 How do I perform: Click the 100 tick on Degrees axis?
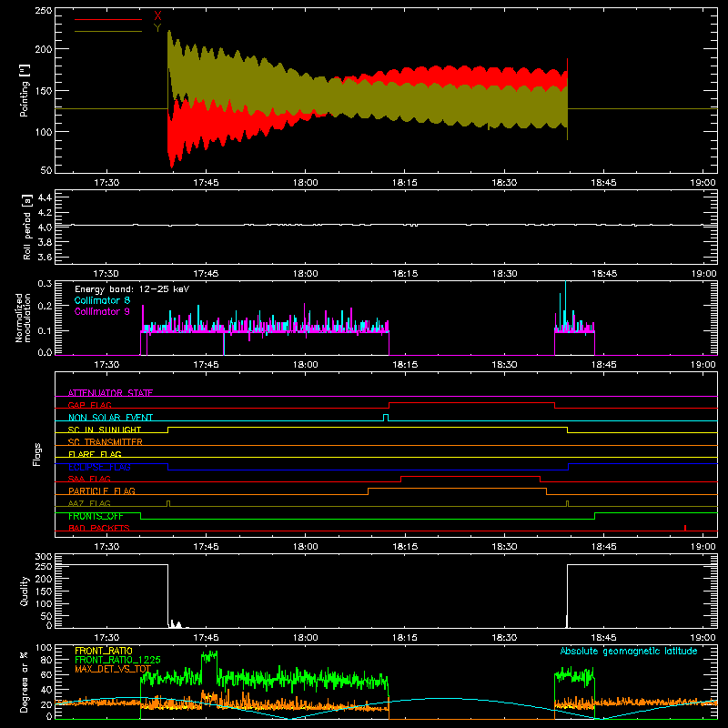[44, 648]
